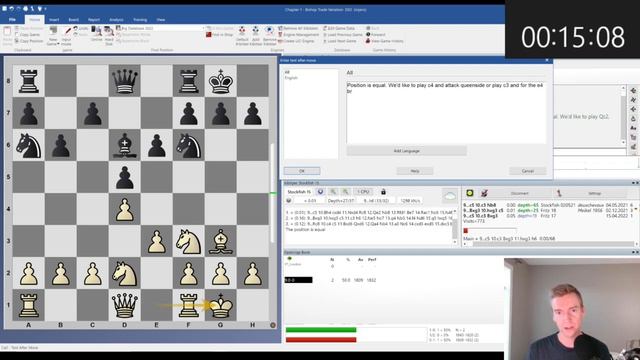Switch to the Insert ribbon tab
640x360 pixels.
(x=54, y=20)
